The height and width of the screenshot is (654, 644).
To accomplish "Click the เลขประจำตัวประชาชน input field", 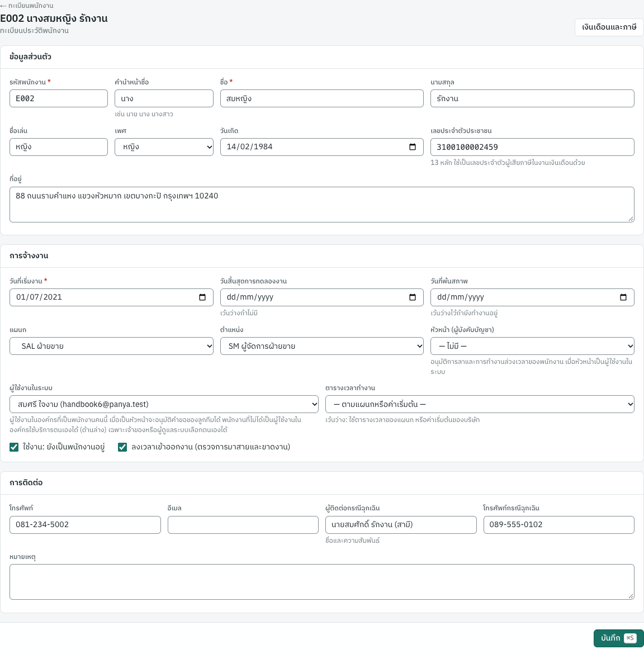I will pos(532,147).
